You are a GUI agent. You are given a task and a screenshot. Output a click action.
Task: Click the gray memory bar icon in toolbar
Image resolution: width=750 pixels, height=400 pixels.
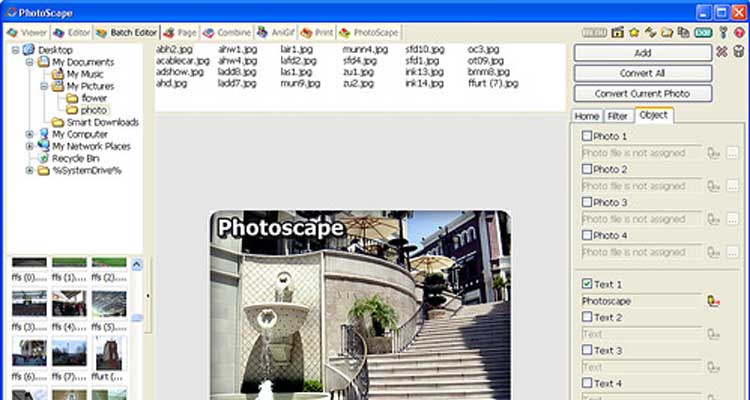click(x=594, y=33)
